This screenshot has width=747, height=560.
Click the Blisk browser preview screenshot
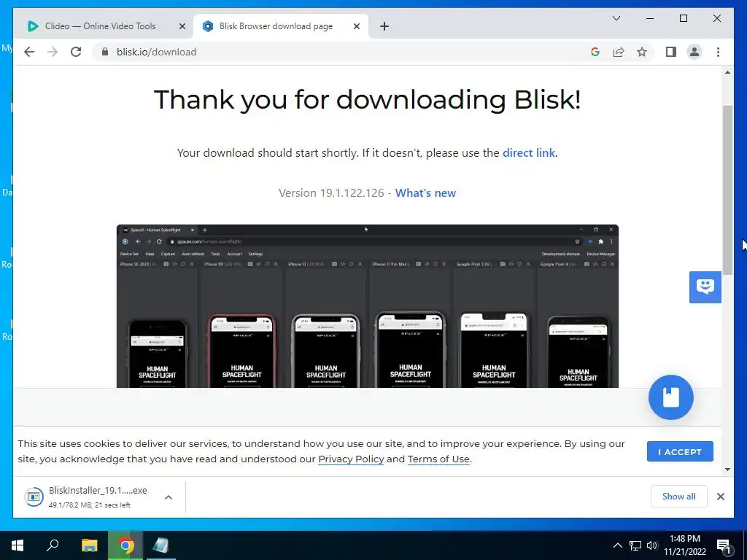click(x=368, y=306)
